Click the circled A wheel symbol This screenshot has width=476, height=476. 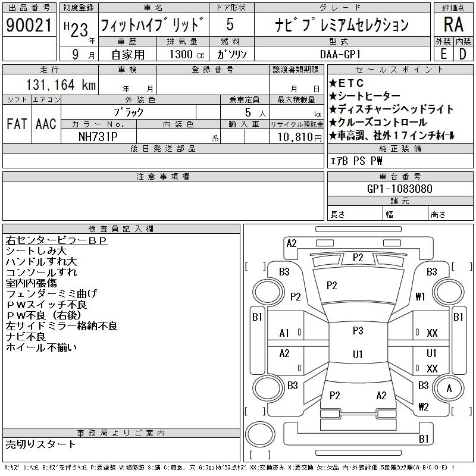click(449, 388)
